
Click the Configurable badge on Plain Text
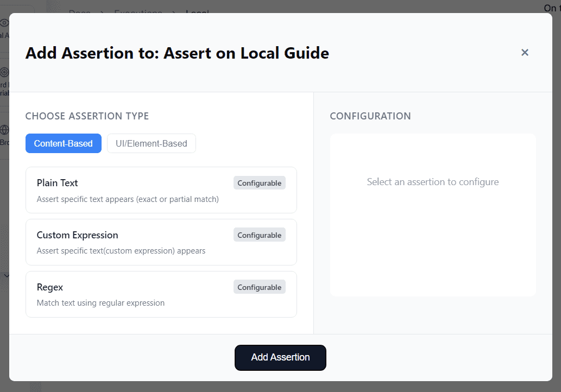(259, 182)
